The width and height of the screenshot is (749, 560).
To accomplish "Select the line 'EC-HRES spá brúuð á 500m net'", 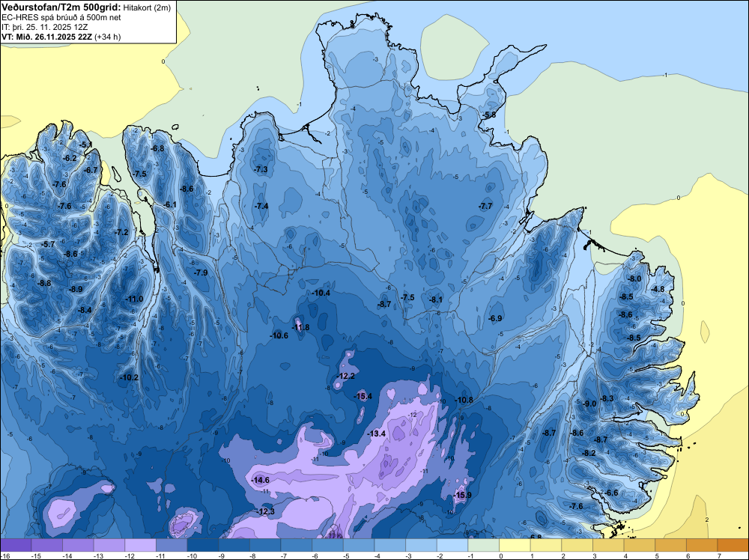I will 61,17.
